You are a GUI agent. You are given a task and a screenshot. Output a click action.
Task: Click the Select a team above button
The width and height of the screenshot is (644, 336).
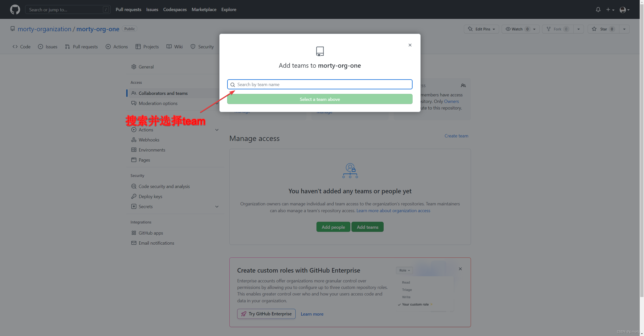(x=320, y=99)
